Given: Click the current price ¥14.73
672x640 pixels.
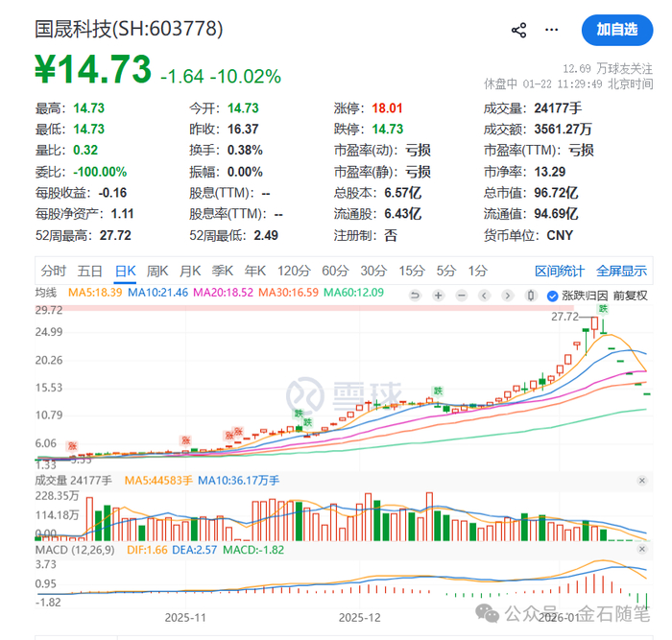Looking at the screenshot, I should pyautogui.click(x=93, y=69).
